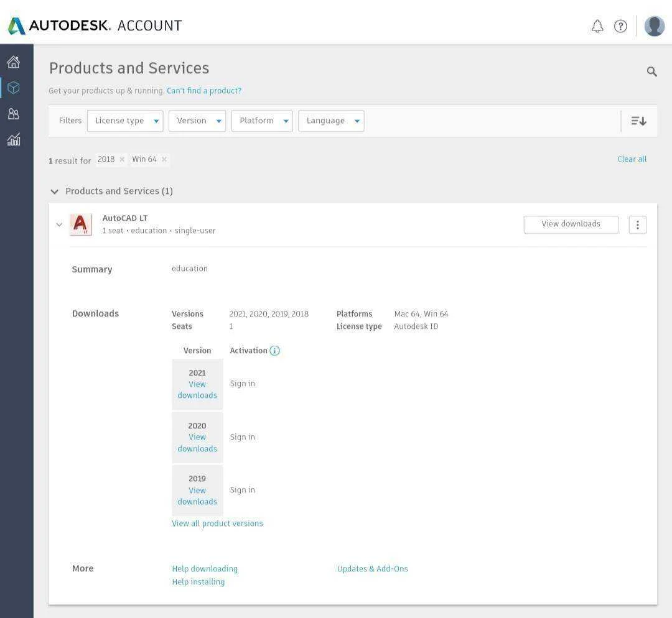Open the User Management people icon
This screenshot has width=672, height=618.
(x=14, y=114)
